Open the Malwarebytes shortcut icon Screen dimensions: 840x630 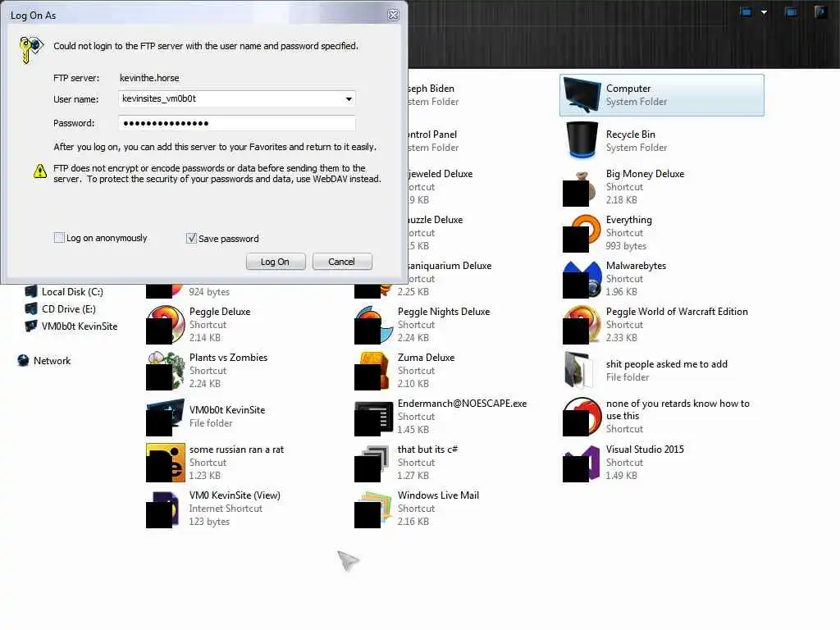[x=582, y=279]
